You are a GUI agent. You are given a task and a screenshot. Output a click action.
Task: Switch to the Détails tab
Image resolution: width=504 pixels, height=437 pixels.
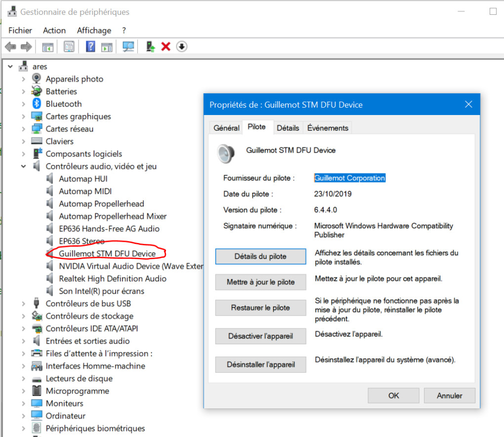288,128
